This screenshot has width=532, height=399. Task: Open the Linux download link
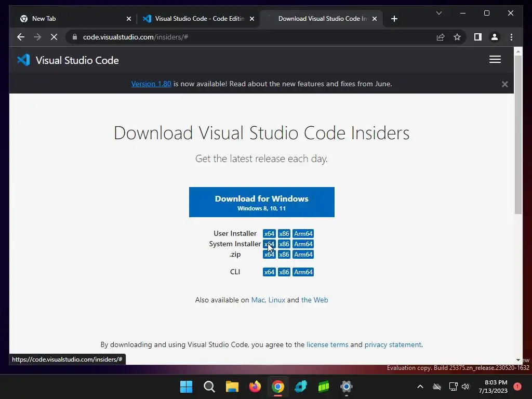pyautogui.click(x=276, y=300)
